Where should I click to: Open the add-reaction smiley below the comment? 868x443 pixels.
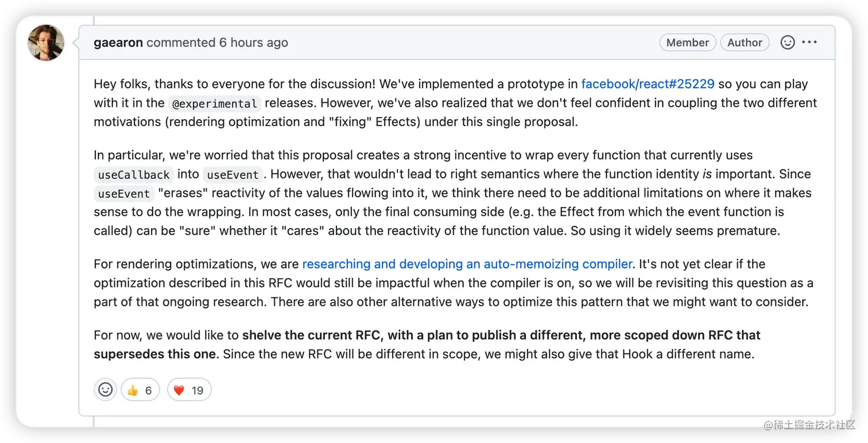click(x=105, y=389)
